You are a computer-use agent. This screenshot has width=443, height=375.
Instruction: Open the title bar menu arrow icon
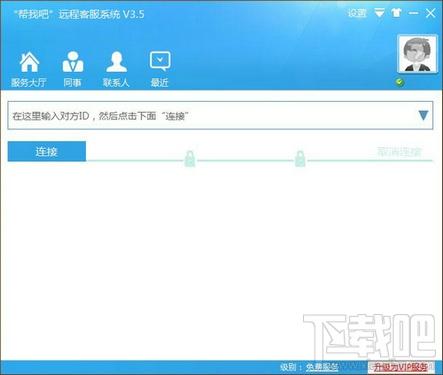click(x=379, y=13)
